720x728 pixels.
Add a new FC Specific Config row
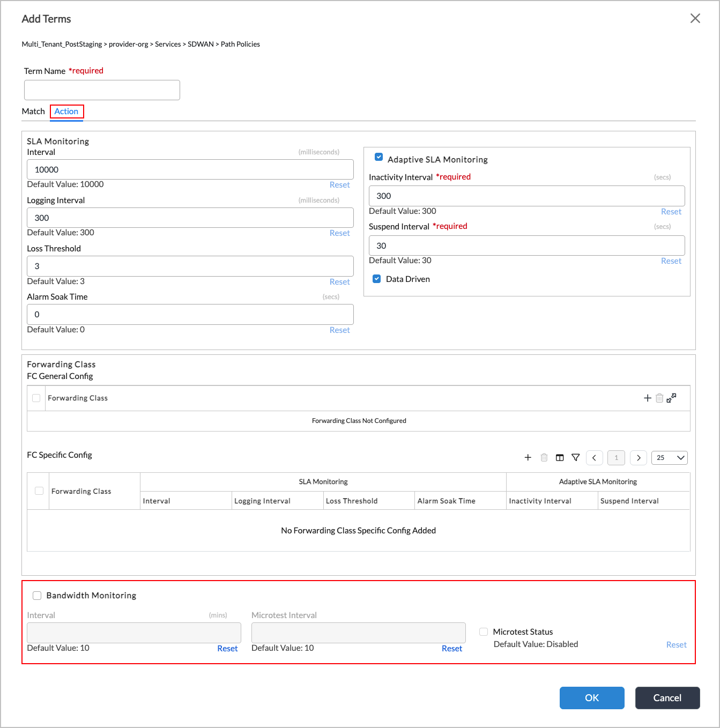click(528, 457)
